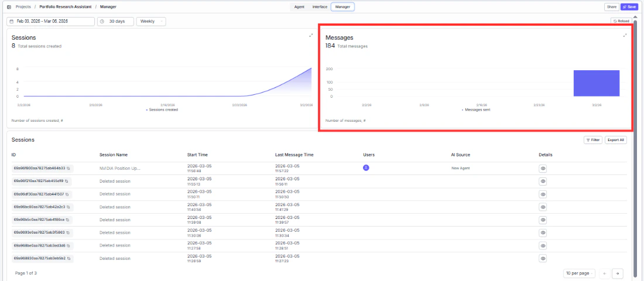Go to the previous sessions page arrow
Screen dimensions: 644x281
pos(605,273)
